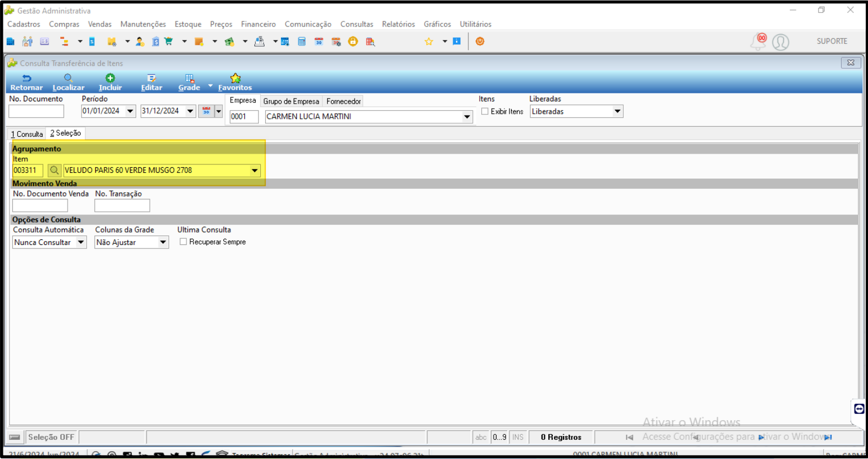
Task: Switch to the 1 Consulta tab
Action: tap(27, 134)
